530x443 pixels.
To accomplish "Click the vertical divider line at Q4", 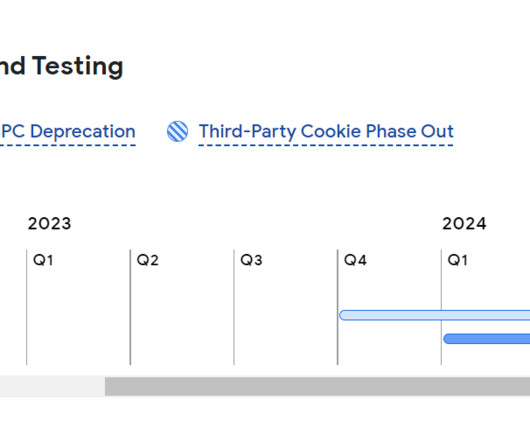I will pyautogui.click(x=337, y=307).
